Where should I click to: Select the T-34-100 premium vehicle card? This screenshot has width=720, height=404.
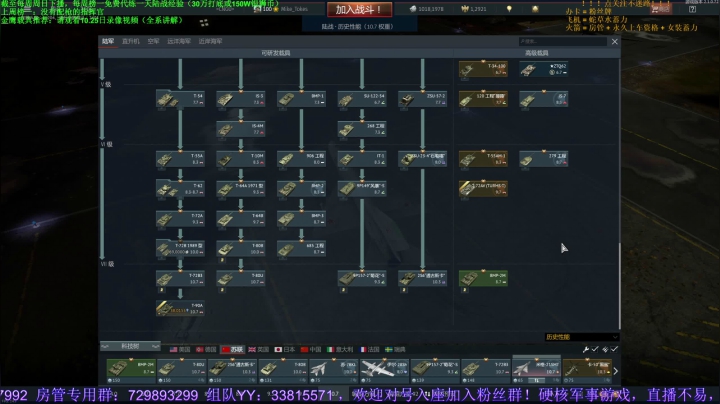[483, 69]
